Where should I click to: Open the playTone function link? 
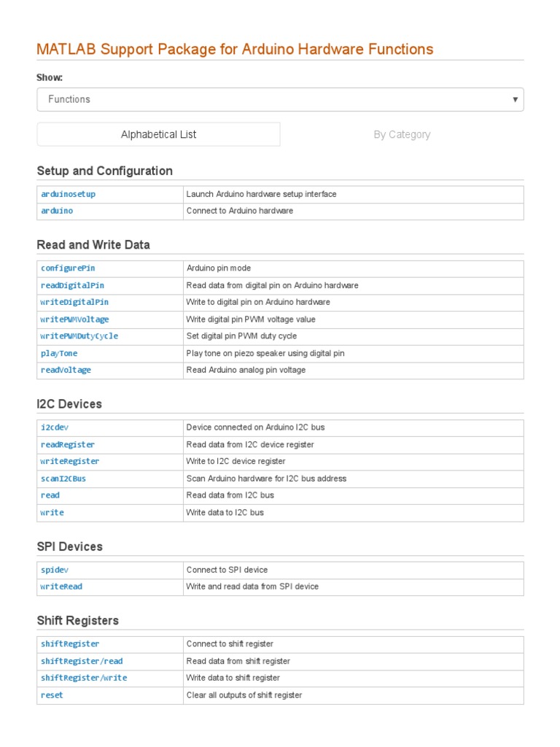click(x=59, y=353)
